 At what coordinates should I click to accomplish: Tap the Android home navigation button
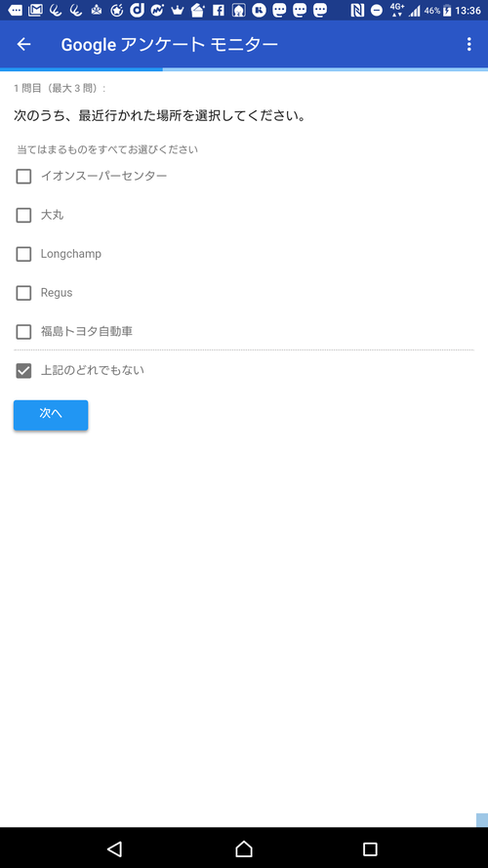click(244, 848)
